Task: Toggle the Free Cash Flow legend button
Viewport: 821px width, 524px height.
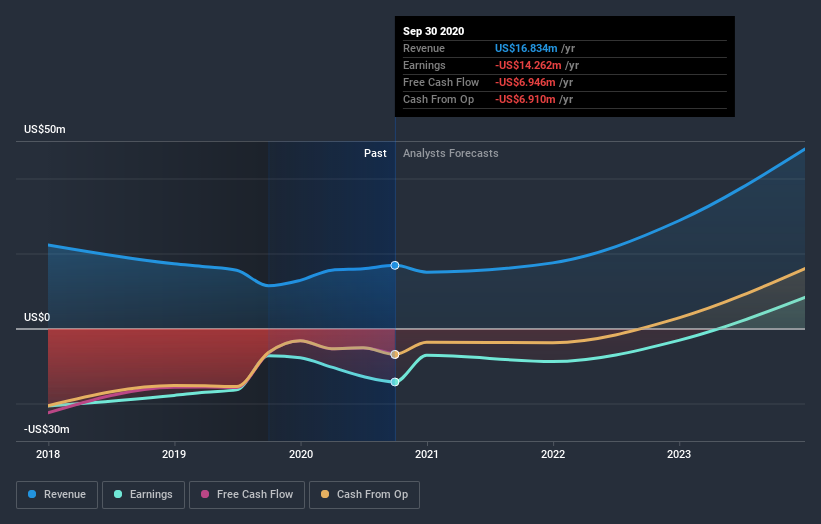Action: pyautogui.click(x=247, y=495)
